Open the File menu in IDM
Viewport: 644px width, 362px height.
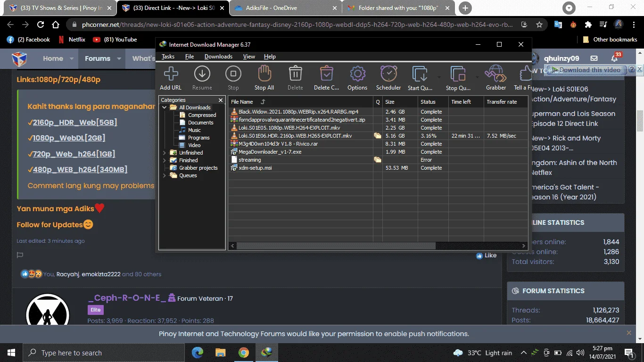pos(190,57)
